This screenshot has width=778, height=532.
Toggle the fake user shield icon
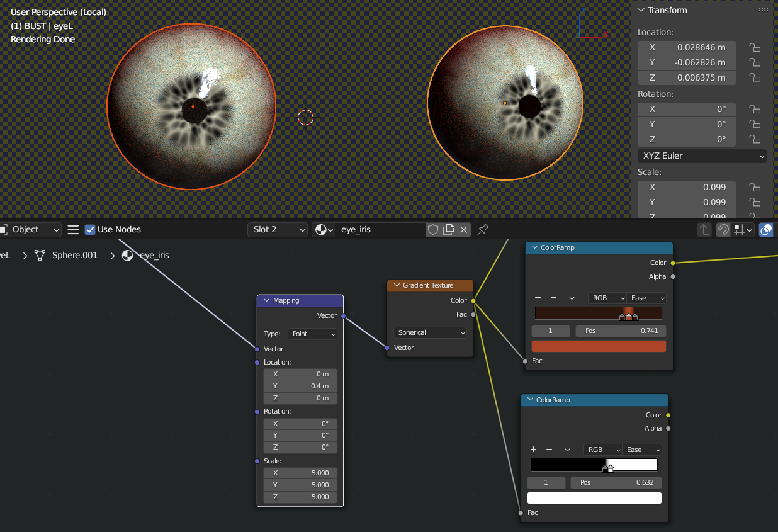click(x=433, y=230)
